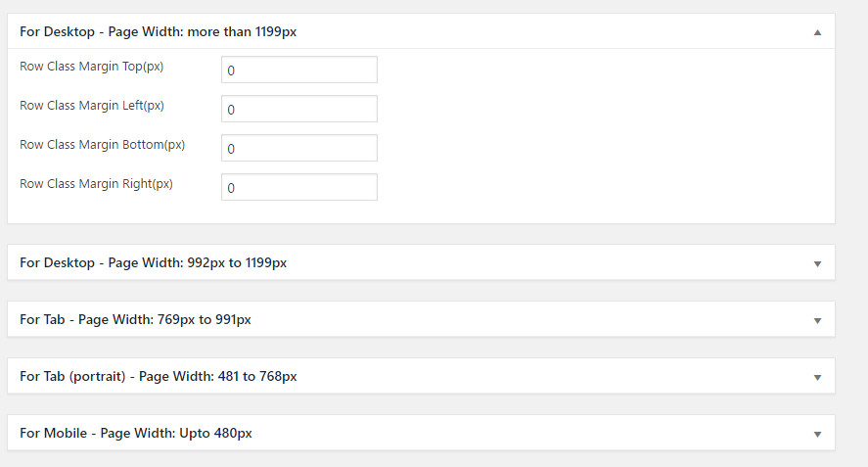Viewport: 868px width, 467px height.
Task: Focus the Row Class Margin Left input
Action: 299,109
